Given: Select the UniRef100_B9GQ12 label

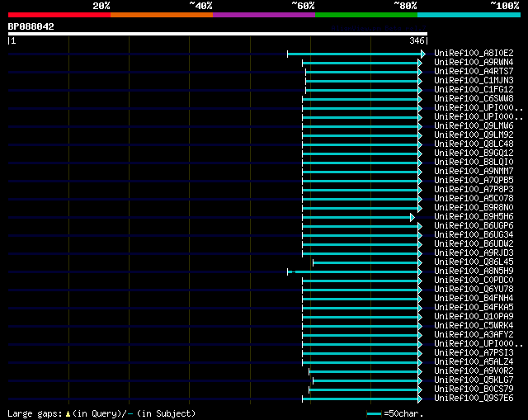Looking at the screenshot, I should [474, 153].
